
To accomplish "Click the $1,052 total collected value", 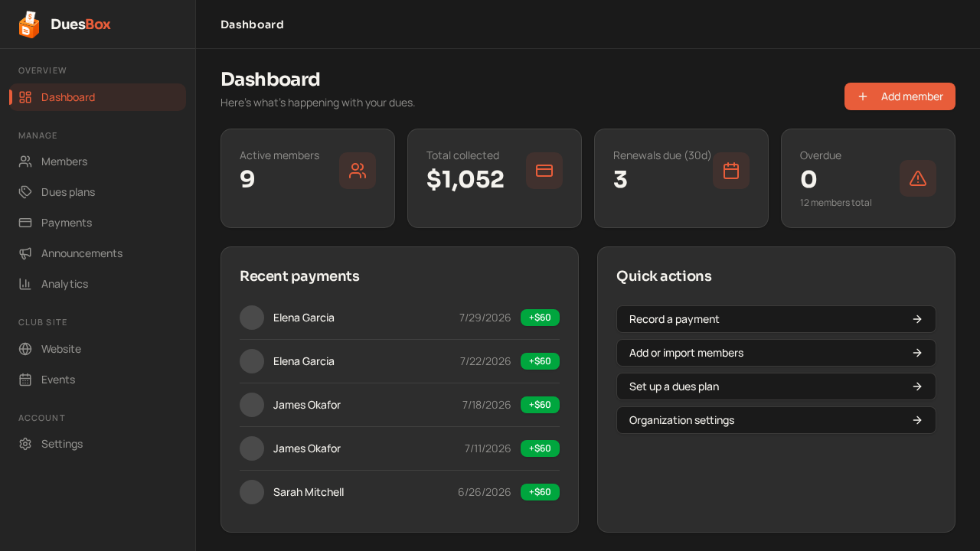I will [465, 179].
